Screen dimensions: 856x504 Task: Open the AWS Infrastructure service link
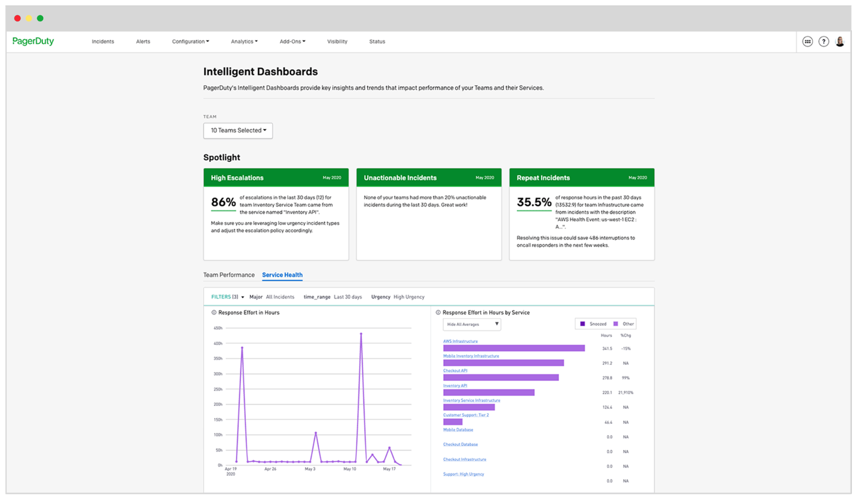(460, 341)
